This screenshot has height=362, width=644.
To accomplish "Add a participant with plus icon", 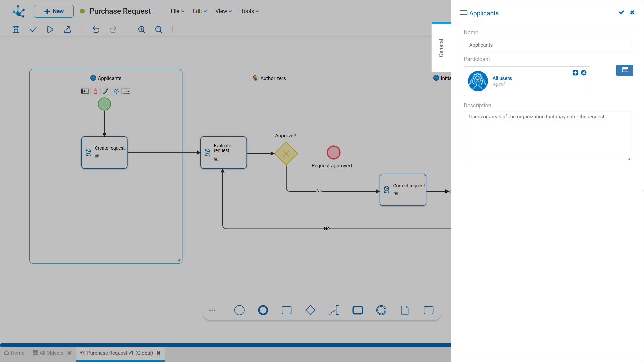I will click(x=575, y=73).
